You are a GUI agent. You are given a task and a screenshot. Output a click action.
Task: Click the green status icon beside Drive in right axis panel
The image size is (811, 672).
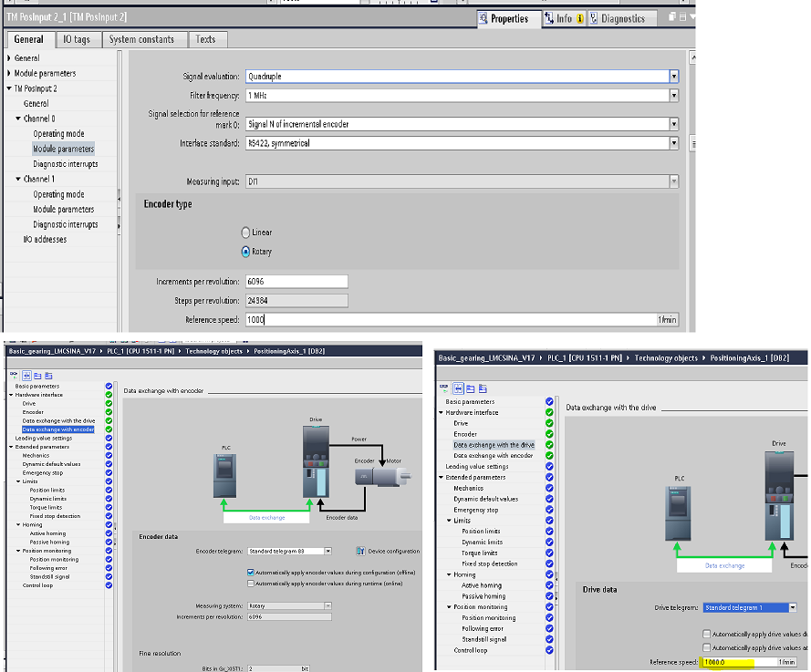point(548,423)
